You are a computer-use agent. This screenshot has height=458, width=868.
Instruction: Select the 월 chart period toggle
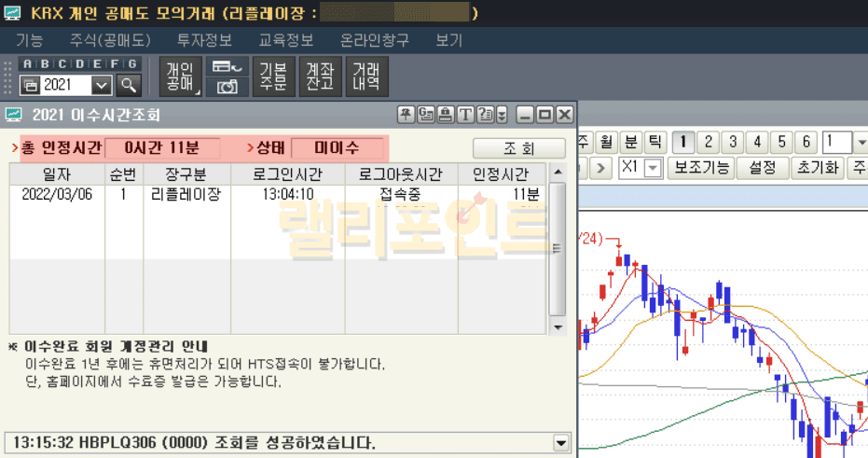point(607,143)
